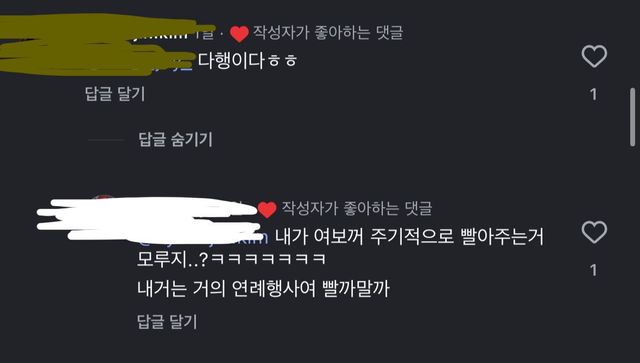
Task: Click red heart badge on top comment
Action: pos(239,34)
